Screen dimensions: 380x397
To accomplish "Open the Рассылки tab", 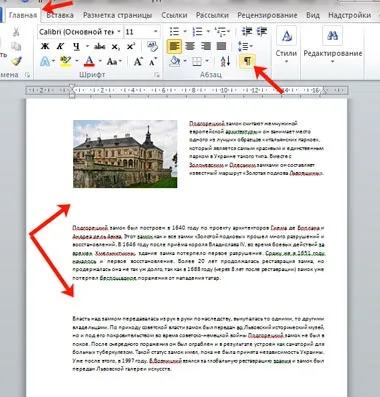I will pyautogui.click(x=212, y=15).
